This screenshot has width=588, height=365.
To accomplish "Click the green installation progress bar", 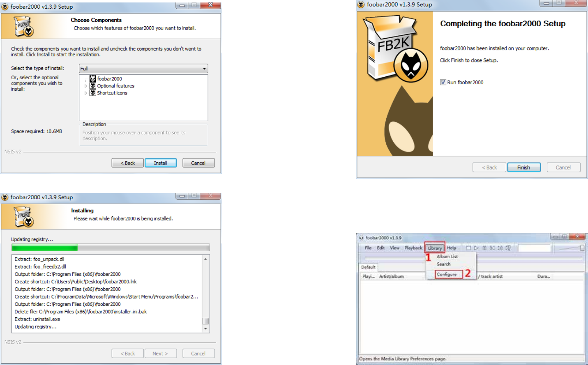I will (x=111, y=248).
